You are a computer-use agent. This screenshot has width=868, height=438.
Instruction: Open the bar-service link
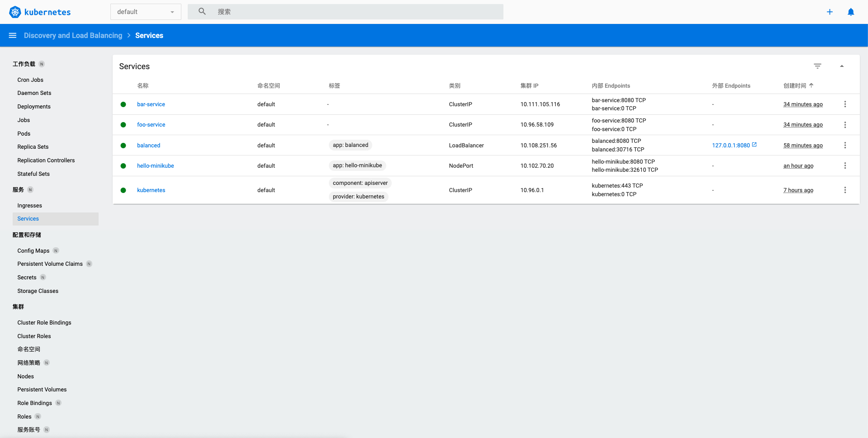[151, 104]
